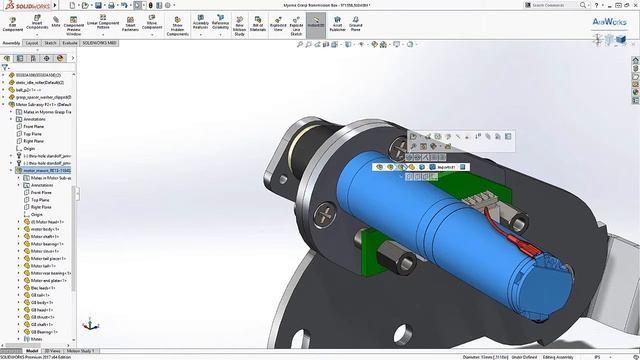Click the Help question mark icon
The image size is (640, 360).
(597, 5)
